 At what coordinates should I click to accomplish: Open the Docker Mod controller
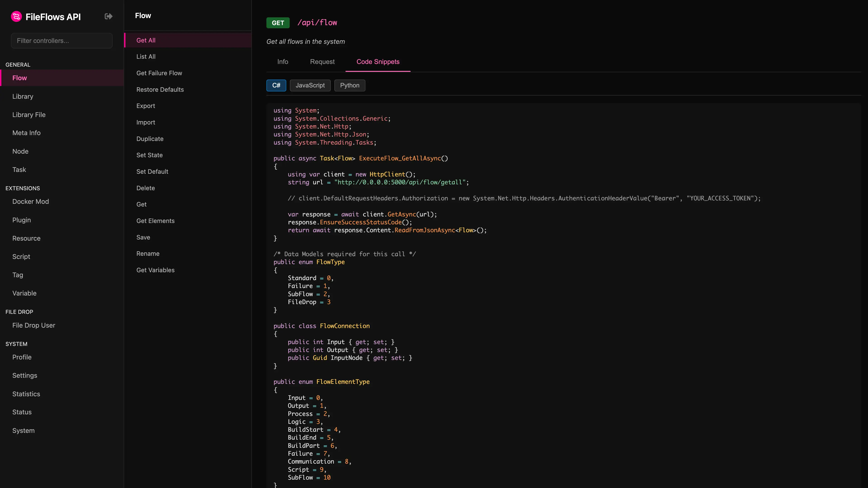pos(62,201)
